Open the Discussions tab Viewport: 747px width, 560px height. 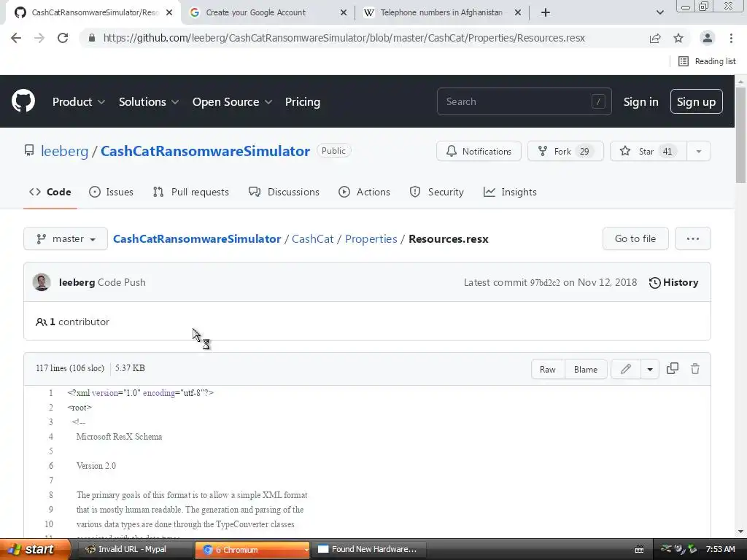click(x=284, y=192)
